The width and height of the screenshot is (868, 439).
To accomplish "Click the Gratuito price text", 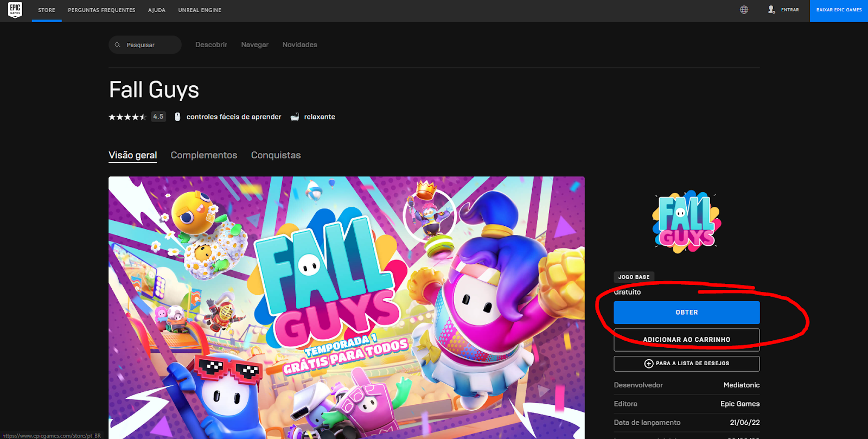I will click(627, 292).
